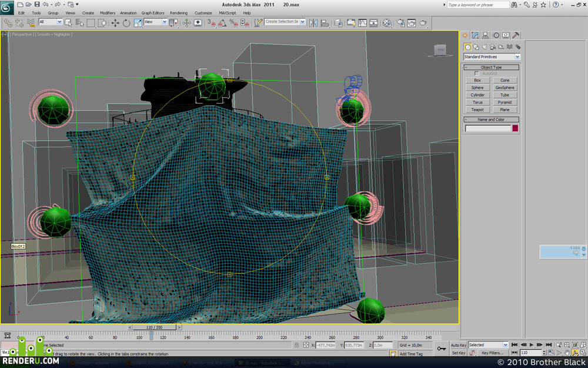Toggle the selection lock padlock icon
The height and width of the screenshot is (368, 588).
(x=296, y=345)
